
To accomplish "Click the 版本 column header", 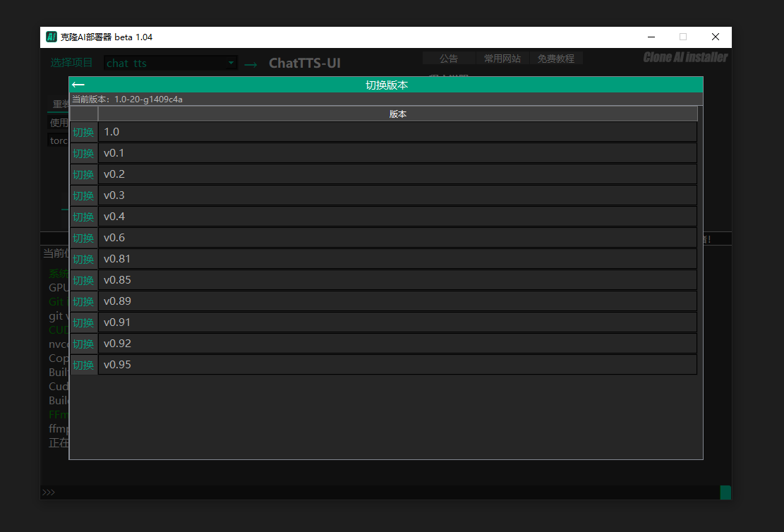I will [397, 114].
